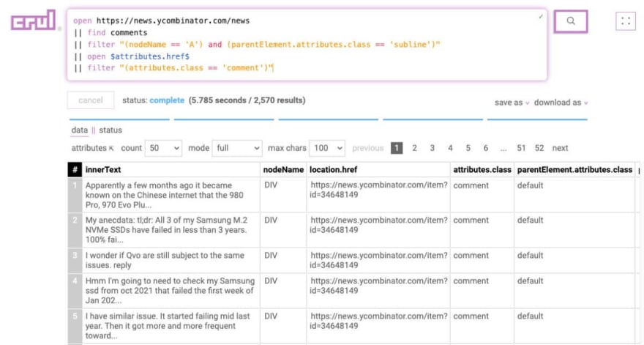
Task: Select row number 1
Action: (75, 195)
